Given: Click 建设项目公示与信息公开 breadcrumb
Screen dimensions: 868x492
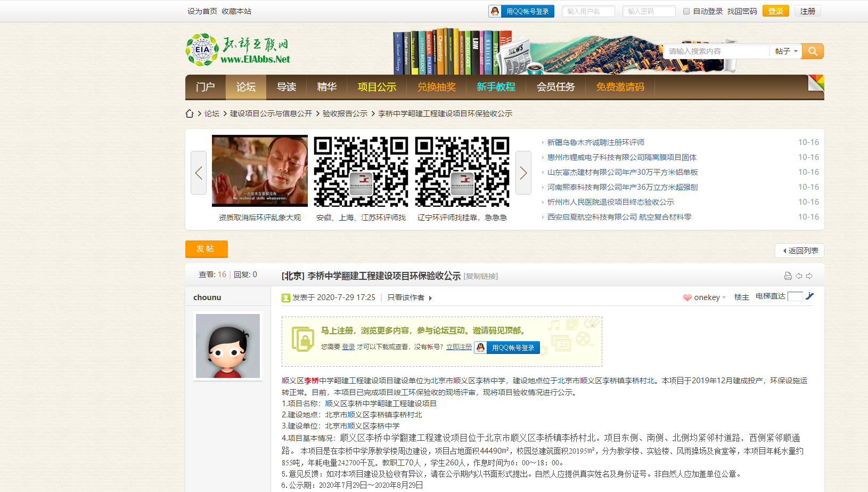Looking at the screenshot, I should (x=271, y=114).
